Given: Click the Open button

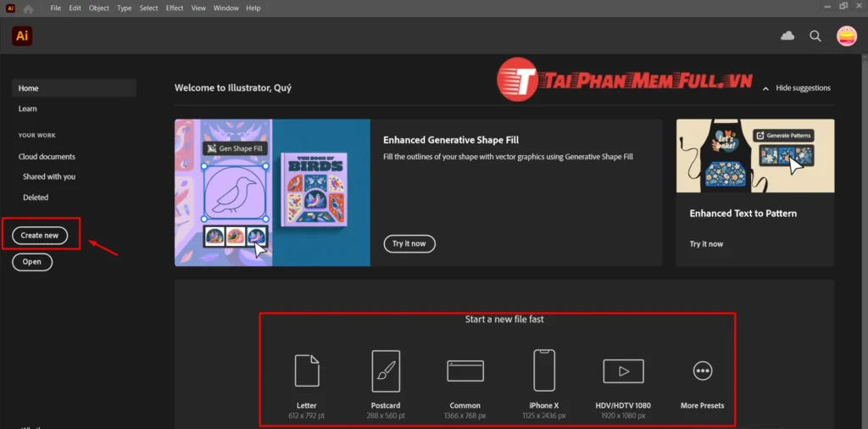Looking at the screenshot, I should click(32, 262).
